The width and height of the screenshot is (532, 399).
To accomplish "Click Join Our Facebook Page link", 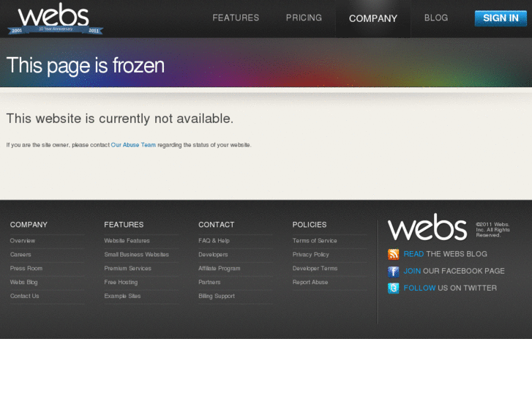I will [x=454, y=271].
